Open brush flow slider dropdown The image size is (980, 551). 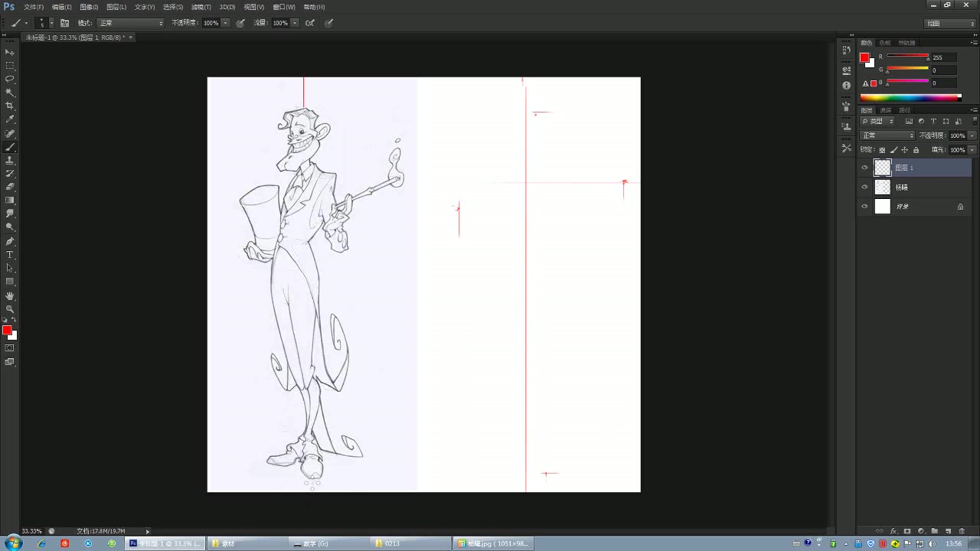point(295,23)
